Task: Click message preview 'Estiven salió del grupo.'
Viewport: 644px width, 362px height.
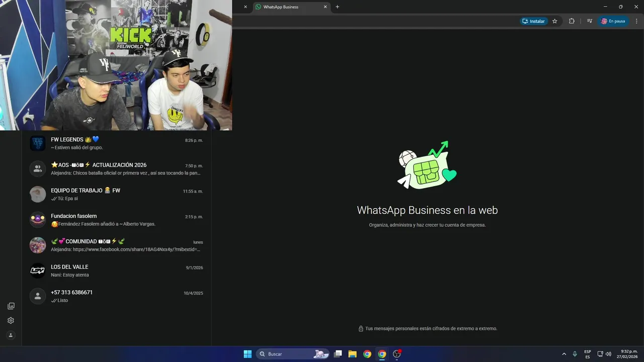Action: [78, 148]
